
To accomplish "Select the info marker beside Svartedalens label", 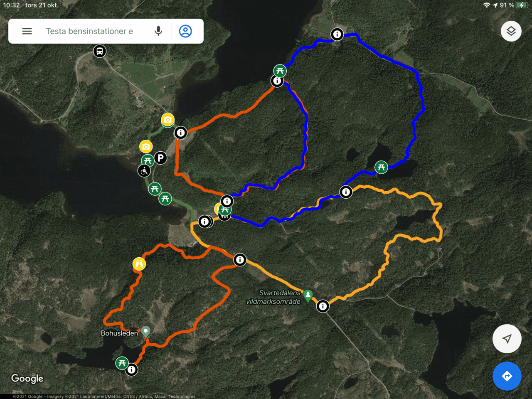I will 323,306.
